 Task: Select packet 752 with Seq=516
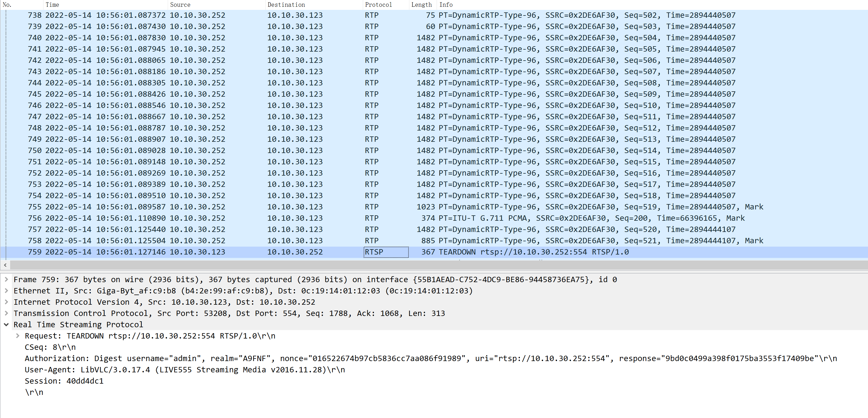434,173
